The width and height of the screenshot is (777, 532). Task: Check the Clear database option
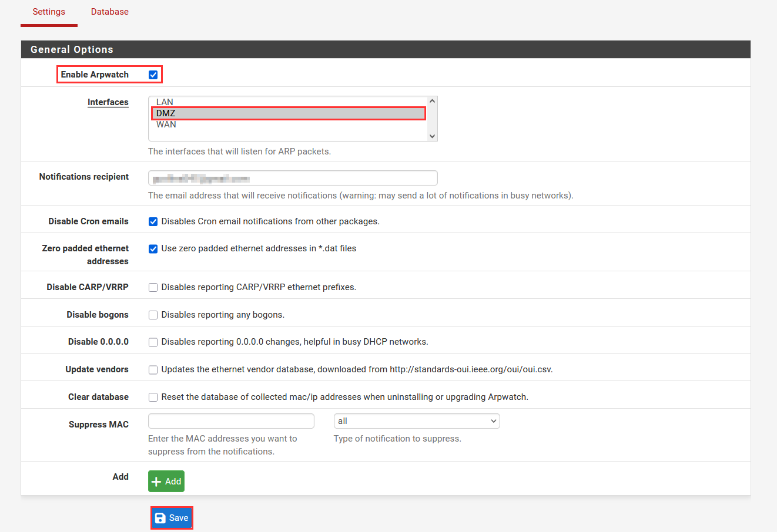click(x=153, y=398)
